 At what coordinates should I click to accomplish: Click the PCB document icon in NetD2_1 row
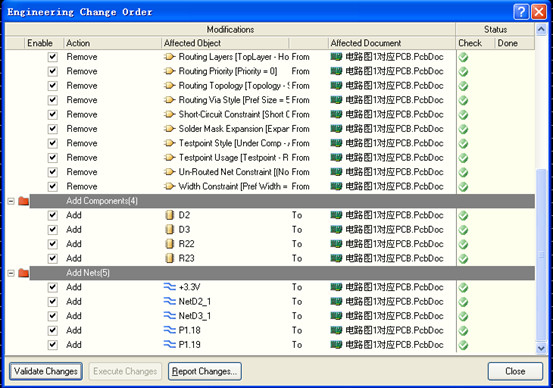tap(336, 302)
